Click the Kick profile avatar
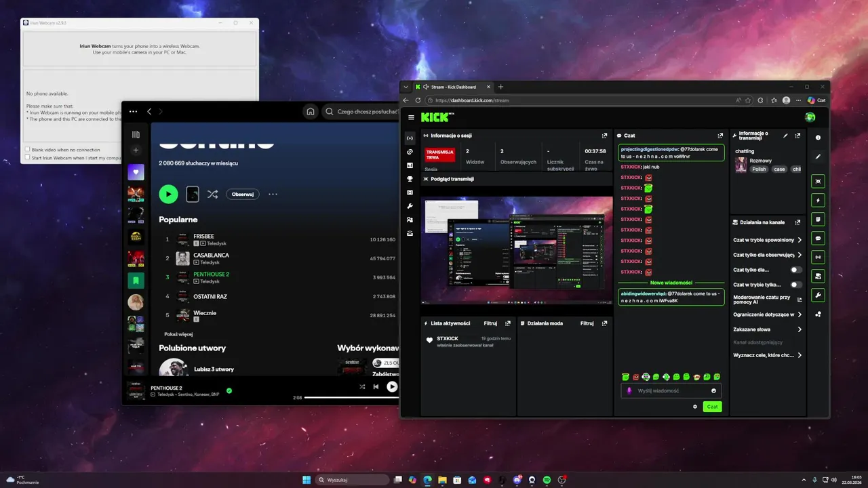 (810, 117)
